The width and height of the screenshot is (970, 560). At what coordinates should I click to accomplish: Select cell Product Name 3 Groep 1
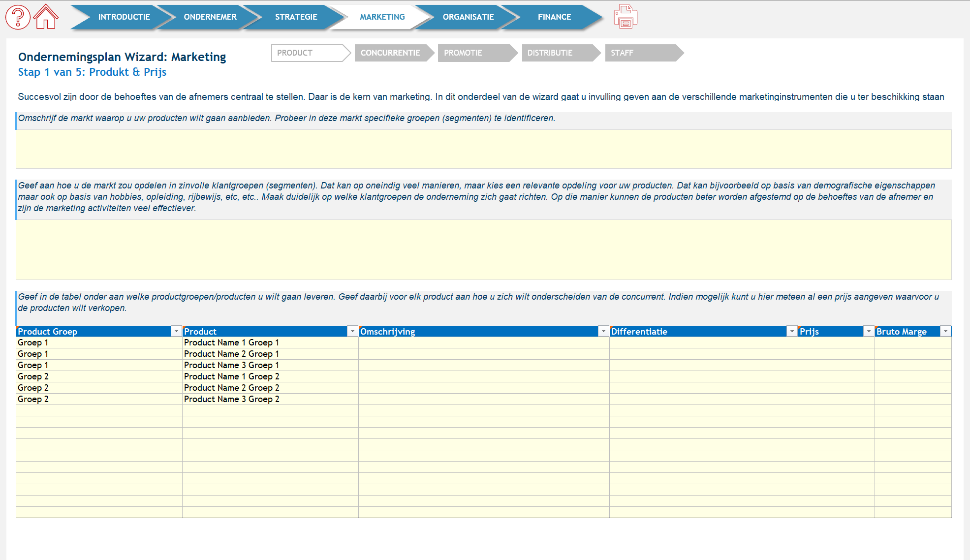[270, 365]
